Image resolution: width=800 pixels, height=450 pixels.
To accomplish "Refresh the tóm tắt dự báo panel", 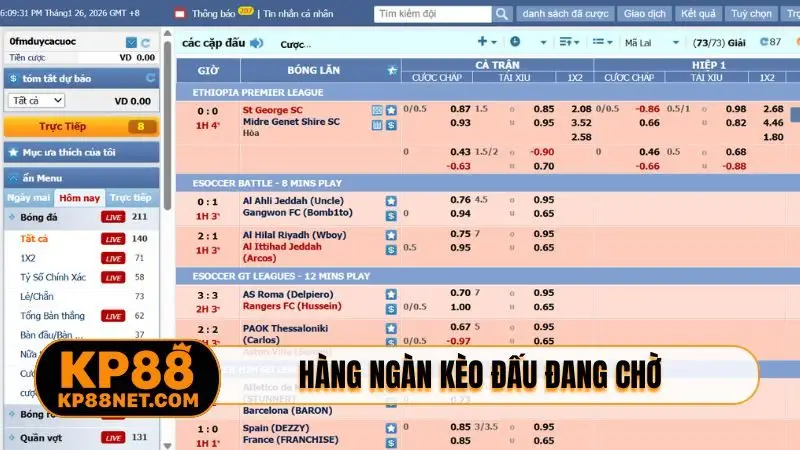I will tap(151, 78).
